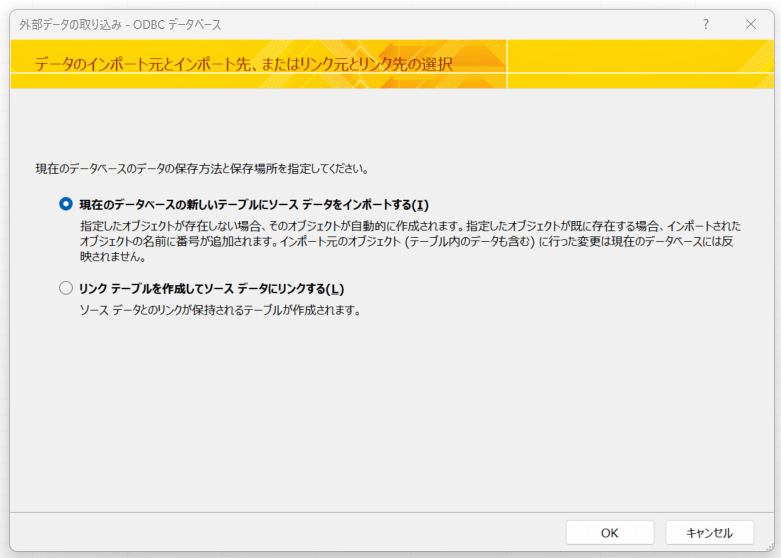Click the title 外部データの取り込み - ODBC データベース
781x558 pixels.
coord(120,24)
